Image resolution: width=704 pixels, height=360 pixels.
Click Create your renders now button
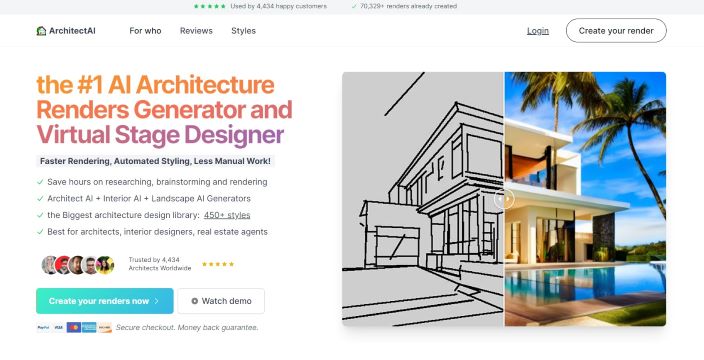click(x=105, y=301)
